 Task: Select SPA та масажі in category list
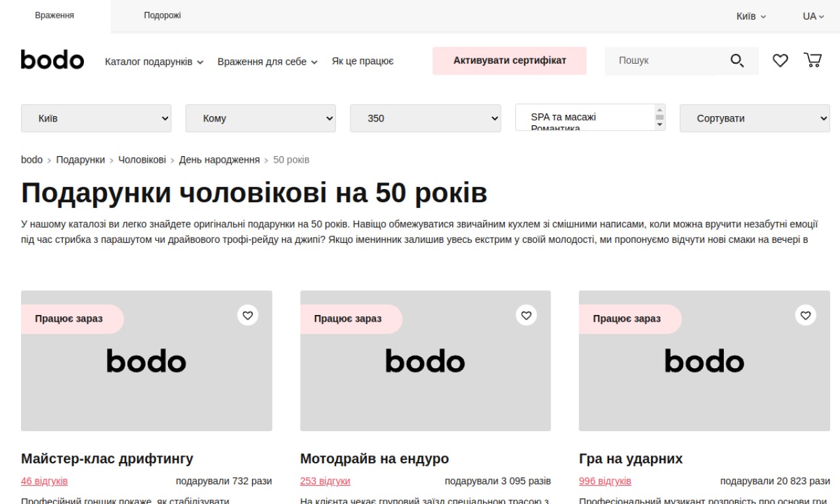(563, 117)
